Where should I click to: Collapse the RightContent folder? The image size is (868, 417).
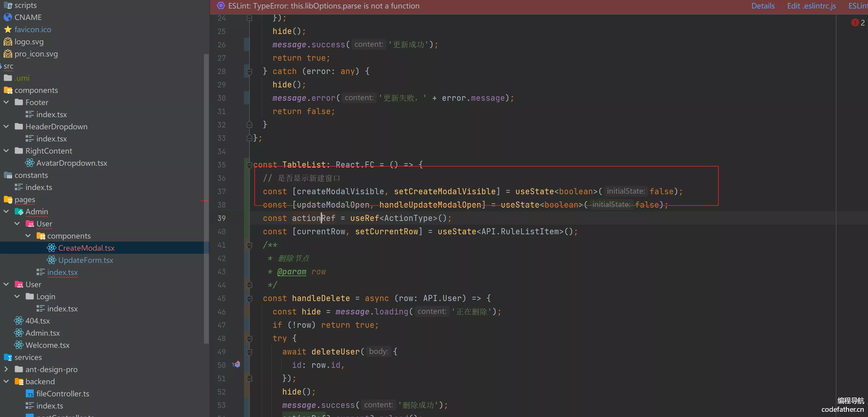point(6,150)
